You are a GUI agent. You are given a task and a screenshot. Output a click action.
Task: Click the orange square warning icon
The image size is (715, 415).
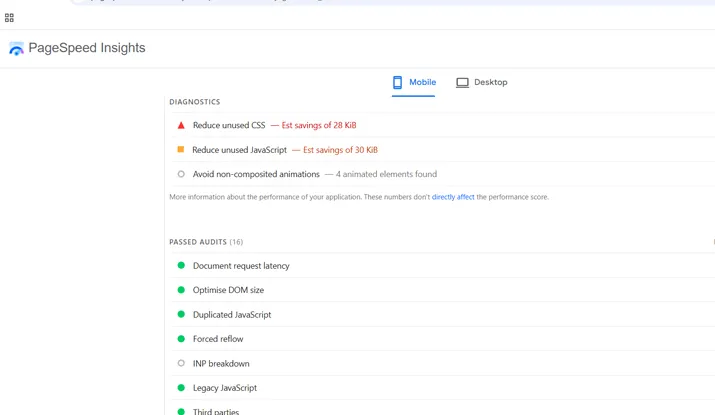(x=181, y=149)
